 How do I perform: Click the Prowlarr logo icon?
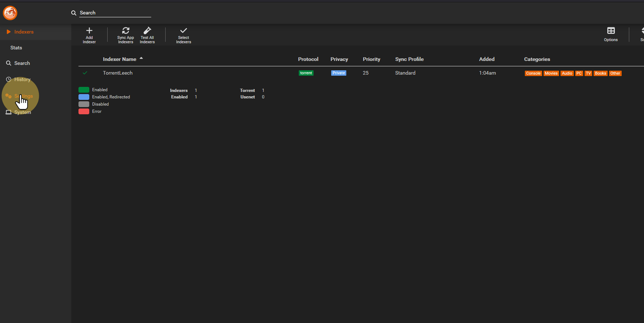[10, 13]
